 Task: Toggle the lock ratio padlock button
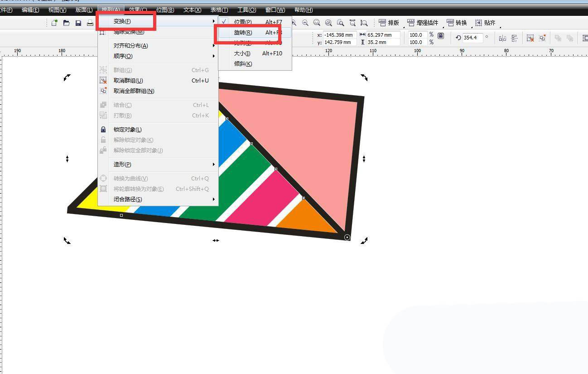441,36
